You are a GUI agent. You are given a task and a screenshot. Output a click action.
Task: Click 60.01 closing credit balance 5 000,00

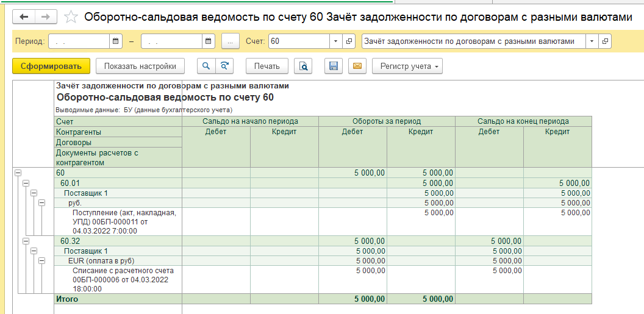[x=574, y=183]
